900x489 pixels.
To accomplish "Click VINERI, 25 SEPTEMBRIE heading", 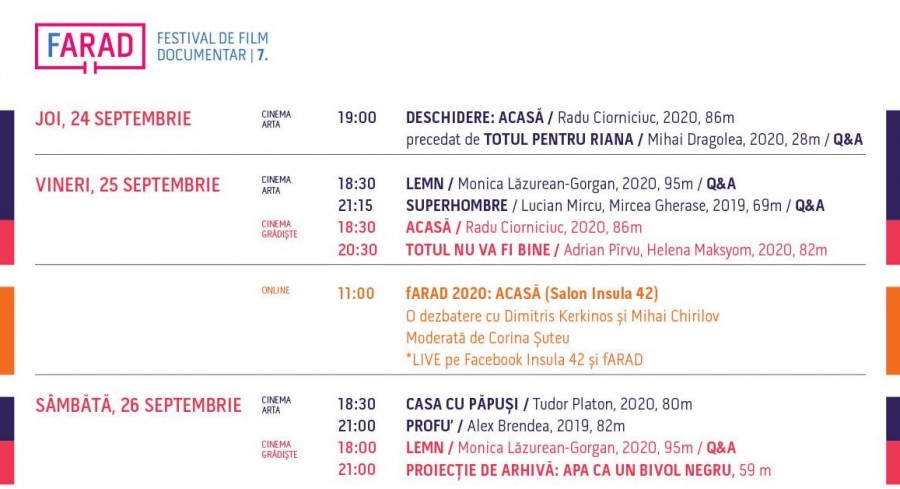I will tap(128, 185).
